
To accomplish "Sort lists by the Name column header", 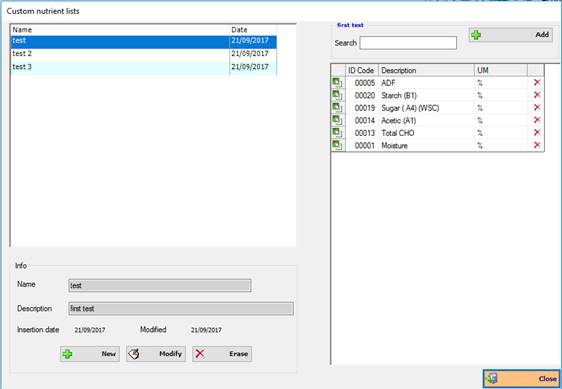I will pyautogui.click(x=120, y=30).
